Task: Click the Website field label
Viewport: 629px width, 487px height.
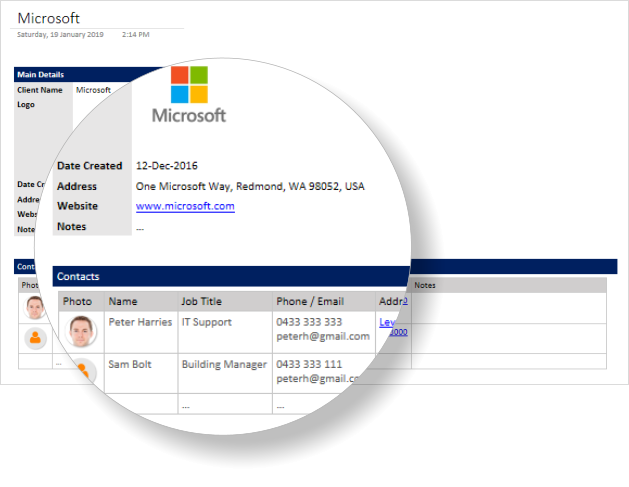Action: [77, 206]
